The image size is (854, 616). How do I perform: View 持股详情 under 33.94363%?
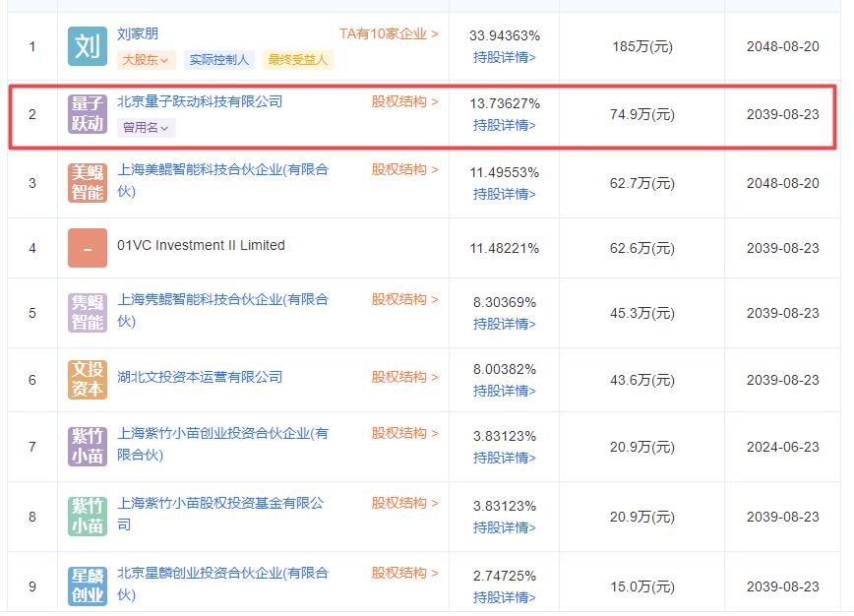[x=505, y=57]
